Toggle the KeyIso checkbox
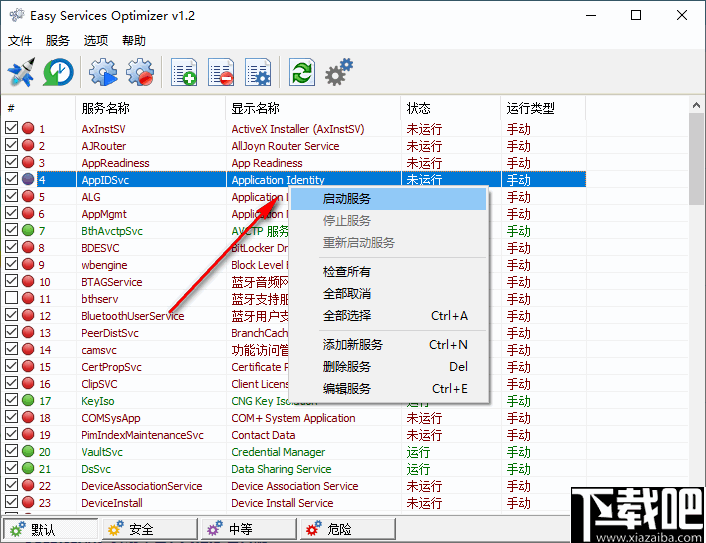The image size is (706, 543). (12, 399)
